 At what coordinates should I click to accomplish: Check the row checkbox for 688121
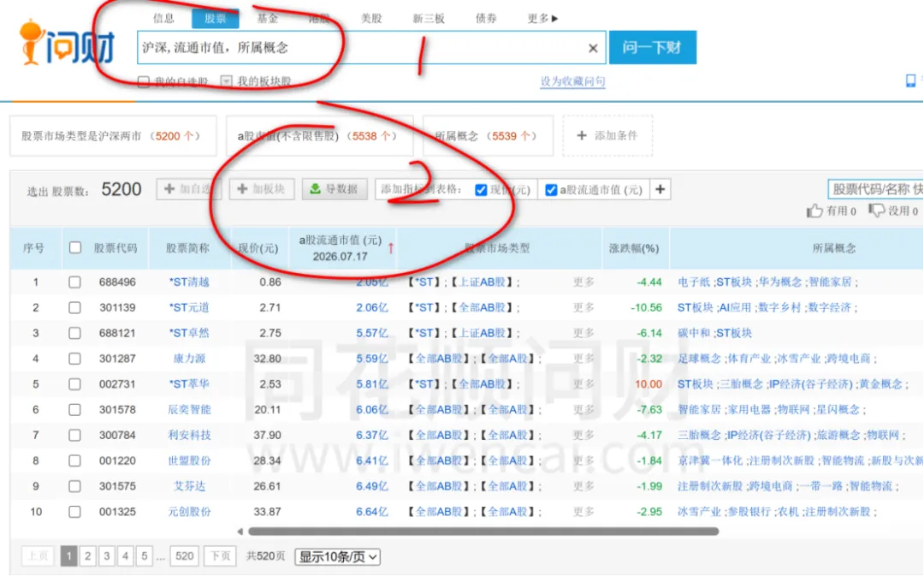coord(74,333)
